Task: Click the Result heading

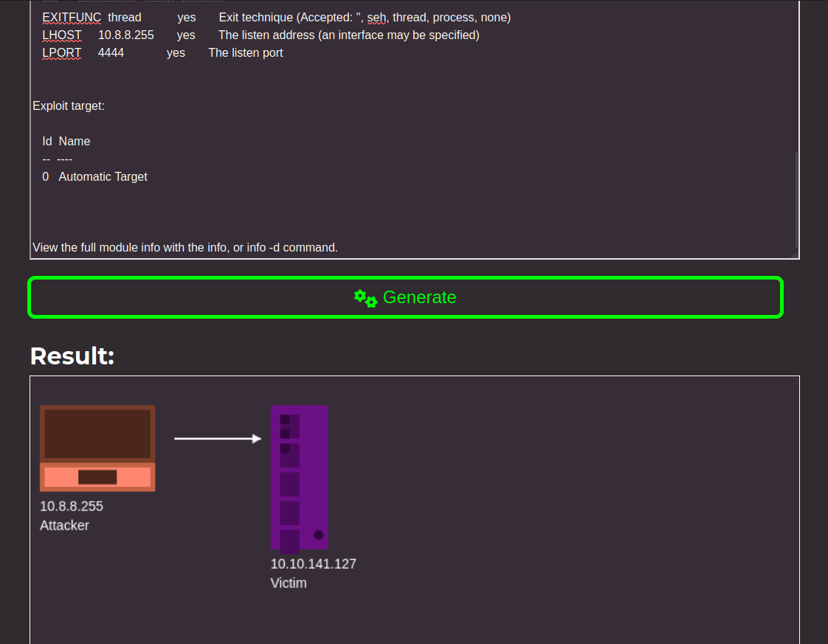Action: 72,356
